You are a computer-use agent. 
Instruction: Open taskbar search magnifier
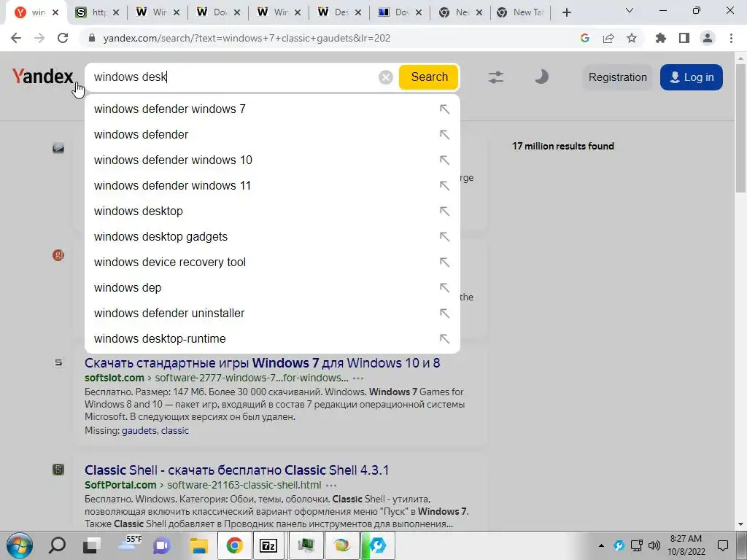(57, 545)
